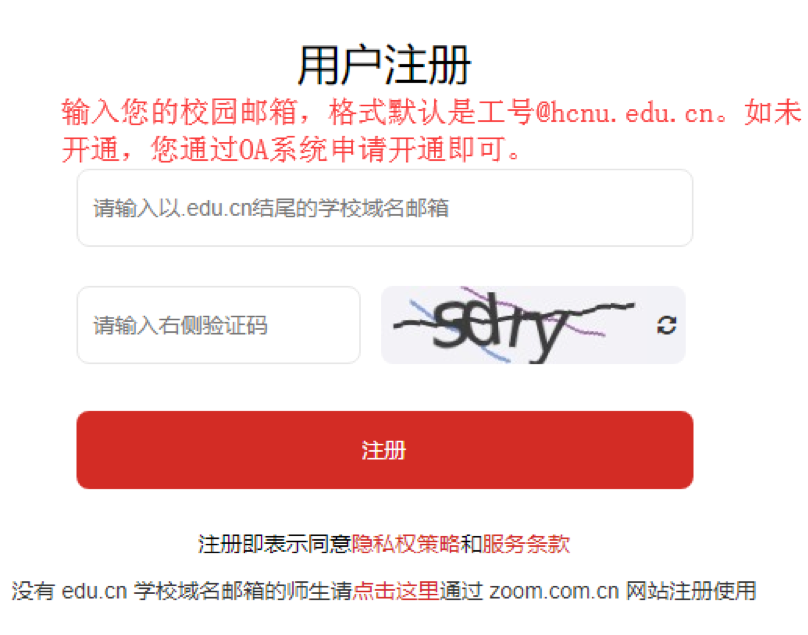Click the 请输入以.edu.cn结尾 placeholder text

click(x=271, y=208)
